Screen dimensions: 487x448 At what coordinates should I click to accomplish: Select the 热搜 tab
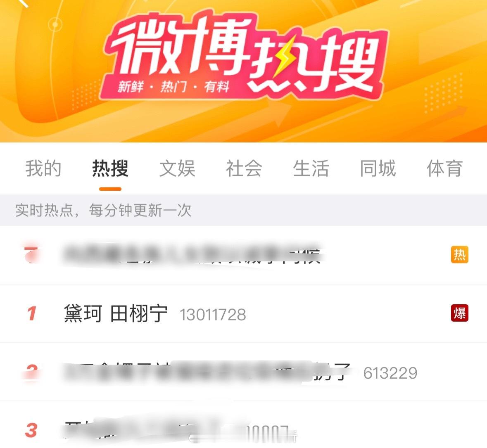coord(110,168)
